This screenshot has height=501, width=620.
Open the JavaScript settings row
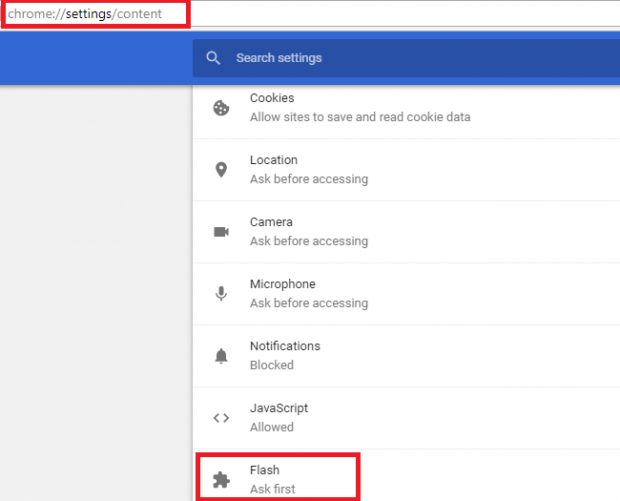[x=406, y=418]
